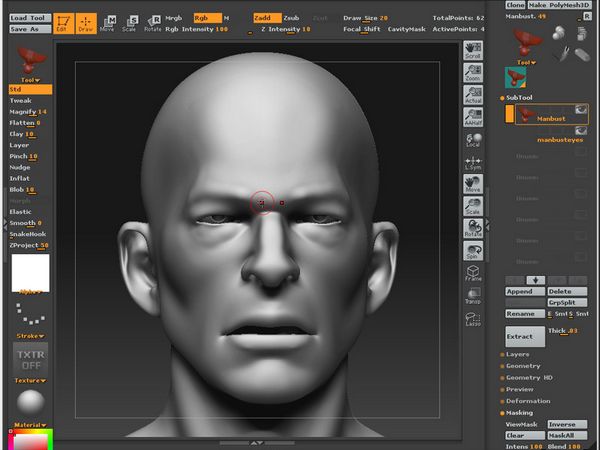Select the Lasso selection icon
The width and height of the screenshot is (600, 450).
point(474,320)
